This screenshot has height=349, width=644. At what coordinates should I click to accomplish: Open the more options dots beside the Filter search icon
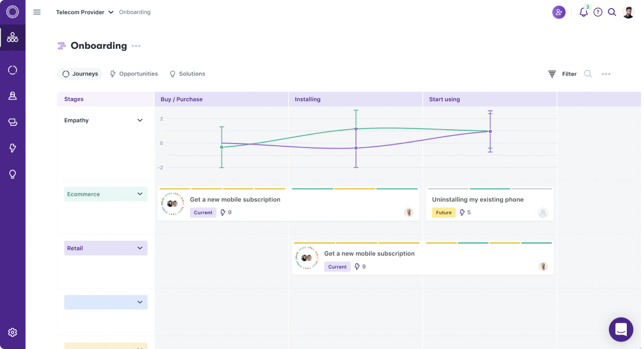606,74
